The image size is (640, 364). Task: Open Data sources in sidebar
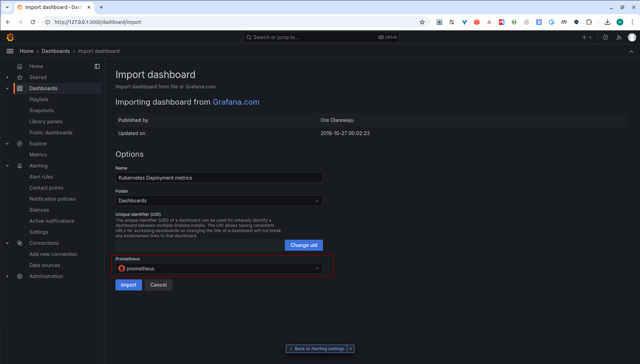[x=45, y=265]
